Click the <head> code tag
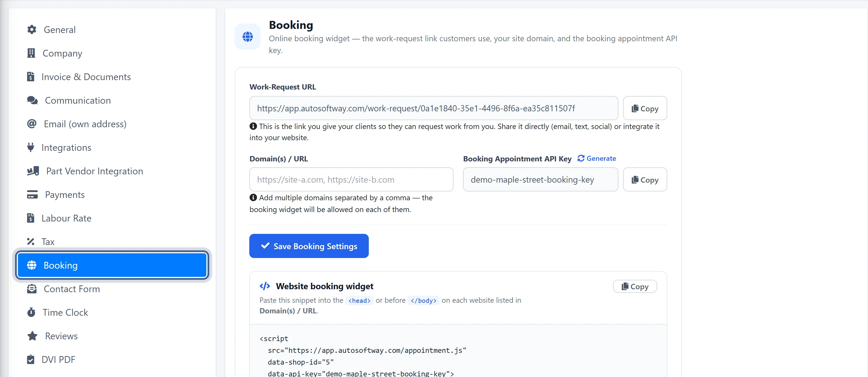 [x=359, y=300]
